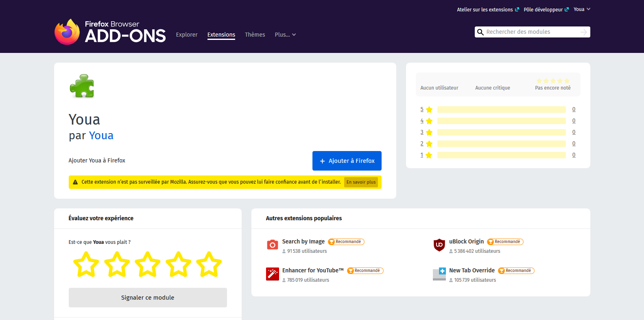Open Enhancer for YouTube extension

pos(313,270)
